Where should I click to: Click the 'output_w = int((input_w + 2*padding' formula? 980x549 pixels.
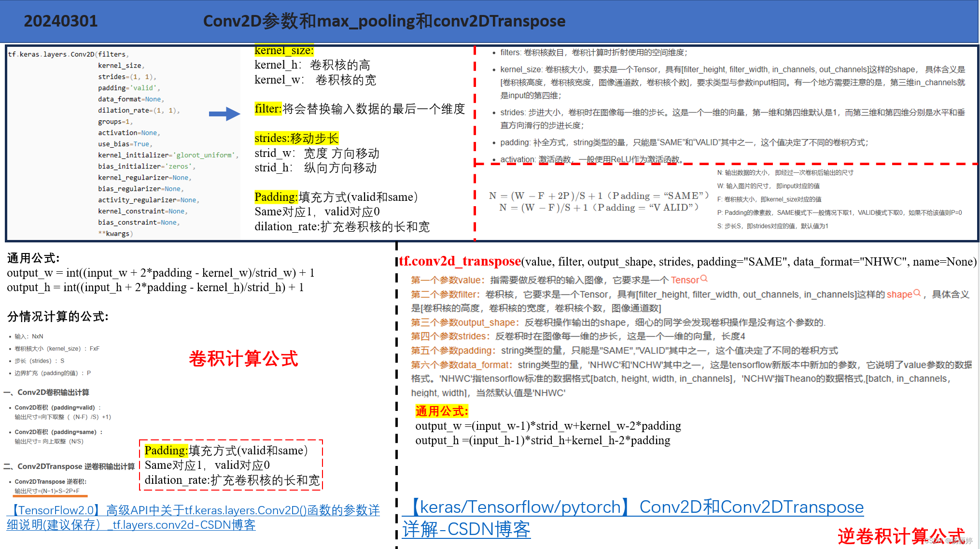161,273
